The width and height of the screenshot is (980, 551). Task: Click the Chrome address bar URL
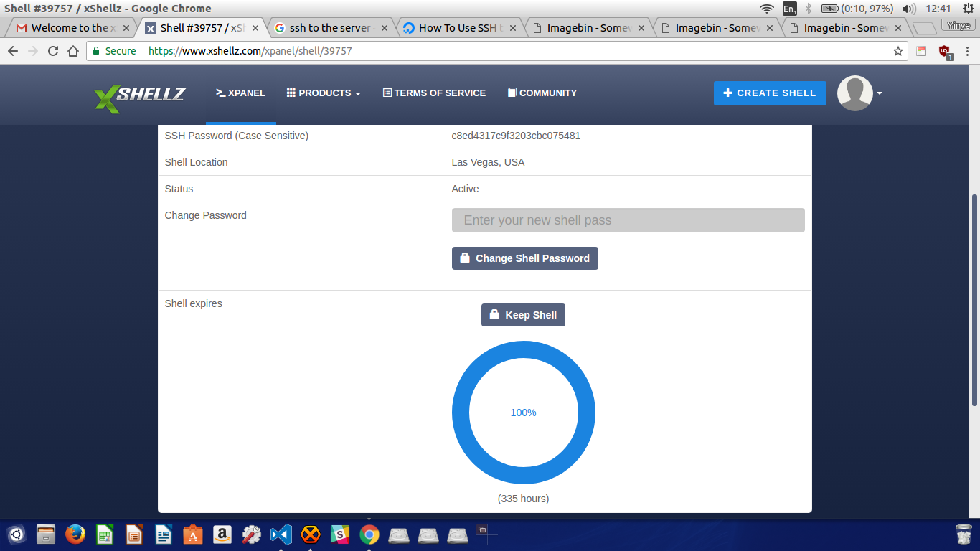250,51
